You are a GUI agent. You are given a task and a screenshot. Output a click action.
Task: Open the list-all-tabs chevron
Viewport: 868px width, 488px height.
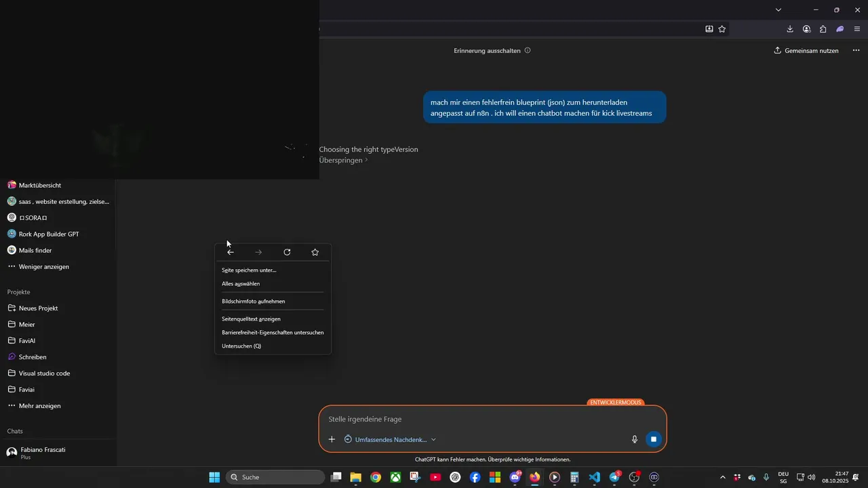point(778,9)
